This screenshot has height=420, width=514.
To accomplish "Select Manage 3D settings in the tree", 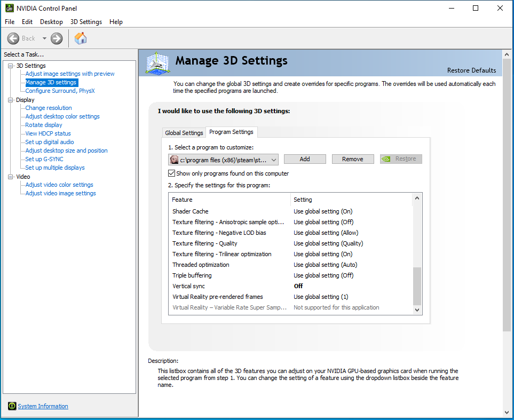I will tap(51, 82).
